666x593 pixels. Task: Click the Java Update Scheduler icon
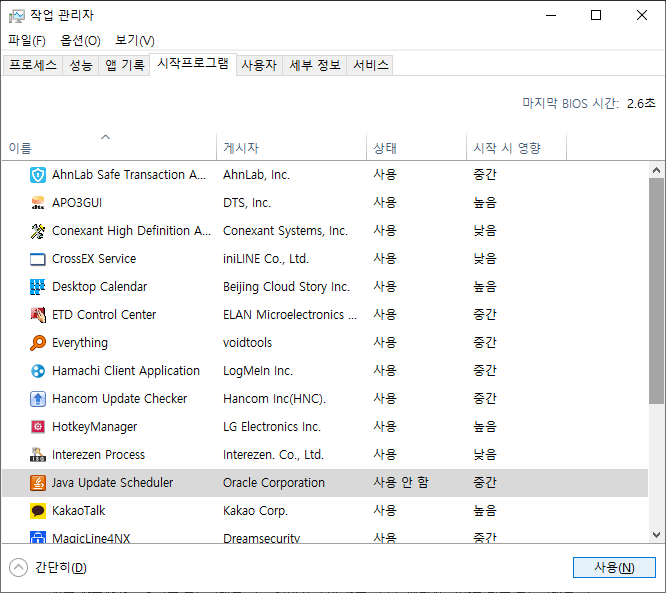[x=38, y=483]
